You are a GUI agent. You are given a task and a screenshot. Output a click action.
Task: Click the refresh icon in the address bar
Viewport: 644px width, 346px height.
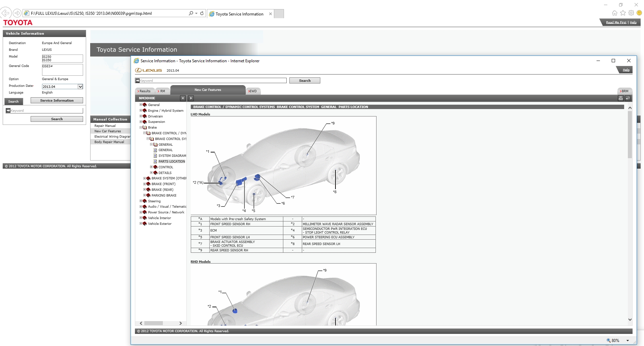(202, 13)
